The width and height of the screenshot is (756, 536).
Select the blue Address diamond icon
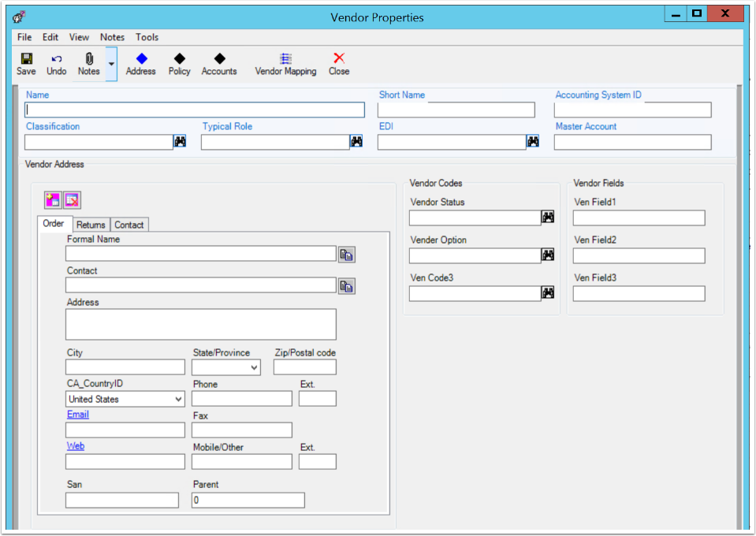141,59
